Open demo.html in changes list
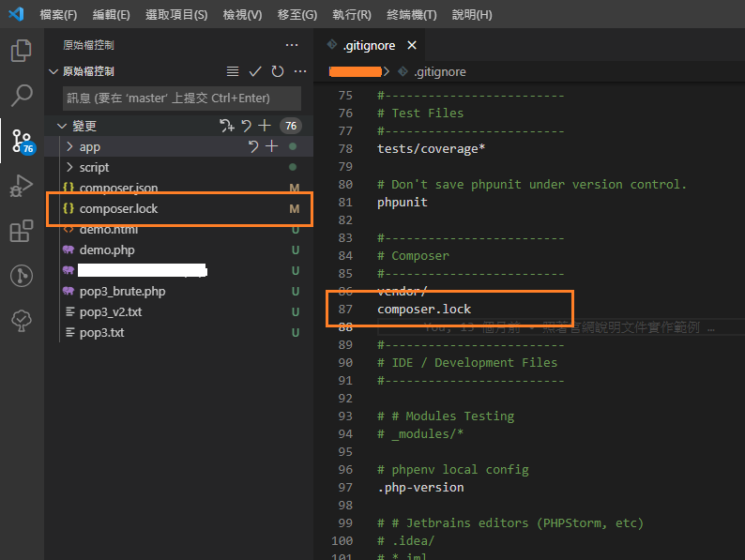Image resolution: width=745 pixels, height=560 pixels. (108, 230)
